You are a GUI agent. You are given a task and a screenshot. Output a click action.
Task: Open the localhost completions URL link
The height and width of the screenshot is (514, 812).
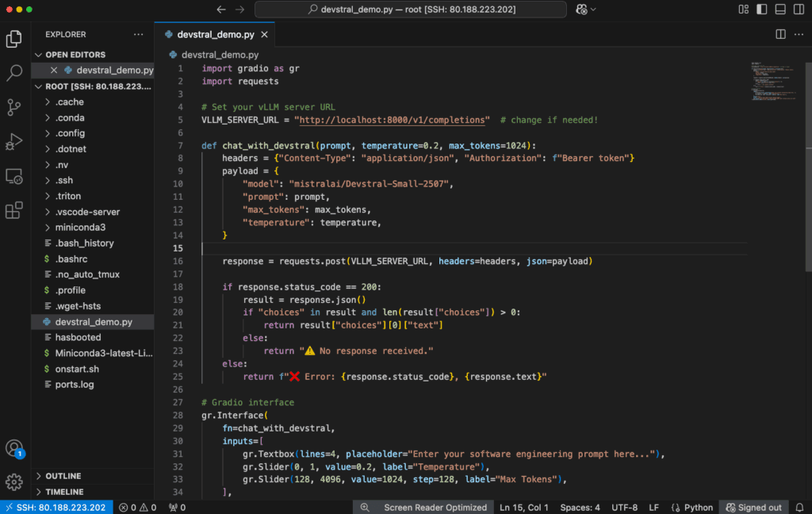coord(392,121)
